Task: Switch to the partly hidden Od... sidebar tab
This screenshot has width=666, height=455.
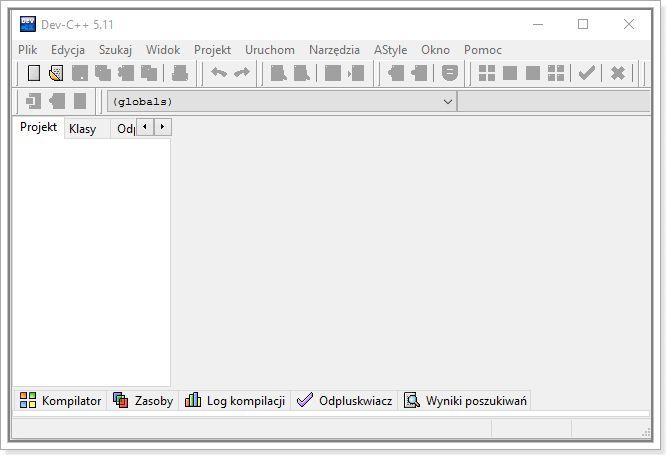Action: click(x=124, y=129)
